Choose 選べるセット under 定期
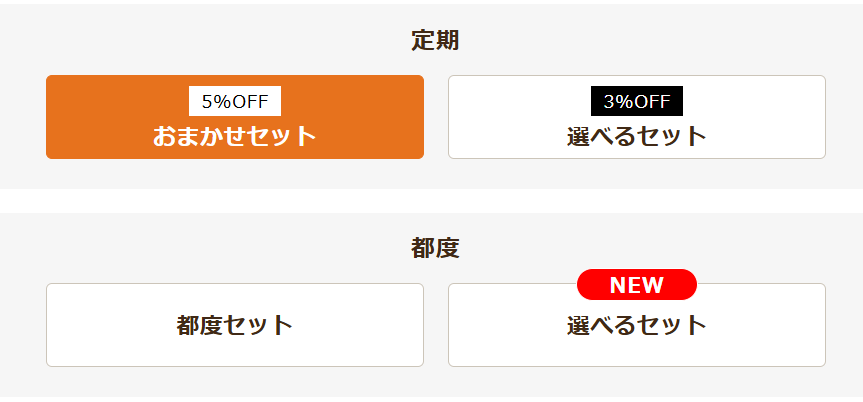Image resolution: width=863 pixels, height=402 pixels. tap(637, 117)
